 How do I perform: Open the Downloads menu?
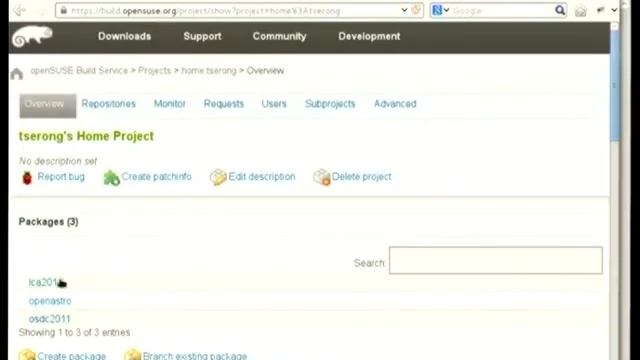tap(124, 36)
